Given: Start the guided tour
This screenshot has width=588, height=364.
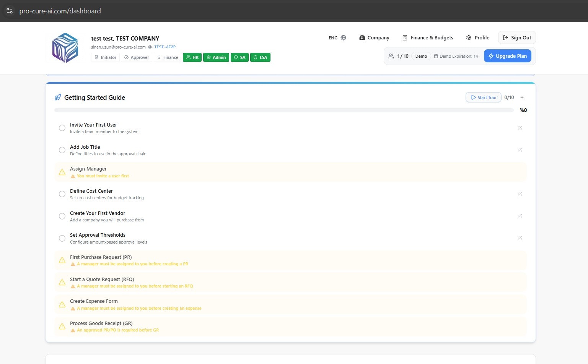Looking at the screenshot, I should click(484, 97).
